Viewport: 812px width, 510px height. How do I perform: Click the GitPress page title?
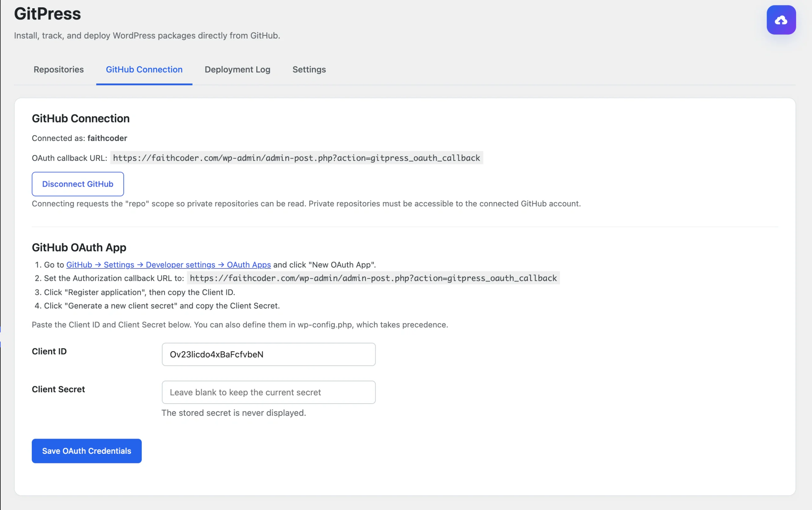point(48,14)
